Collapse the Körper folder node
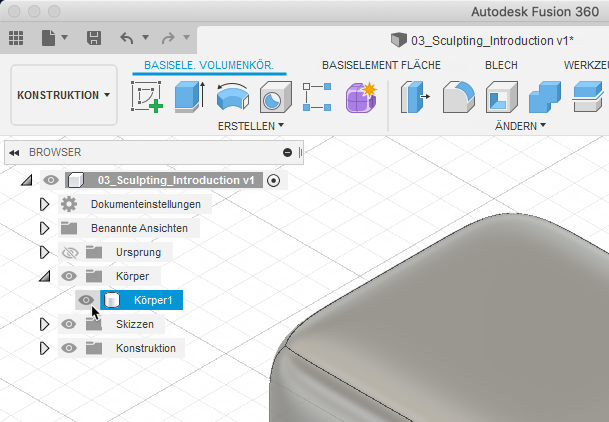The image size is (609, 422). click(45, 276)
